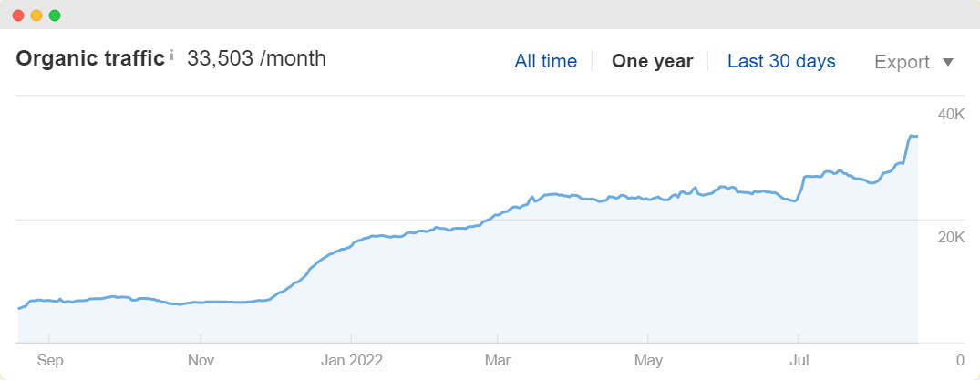This screenshot has width=980, height=380.
Task: Click the Mar label on the x-axis
Action: tap(498, 361)
